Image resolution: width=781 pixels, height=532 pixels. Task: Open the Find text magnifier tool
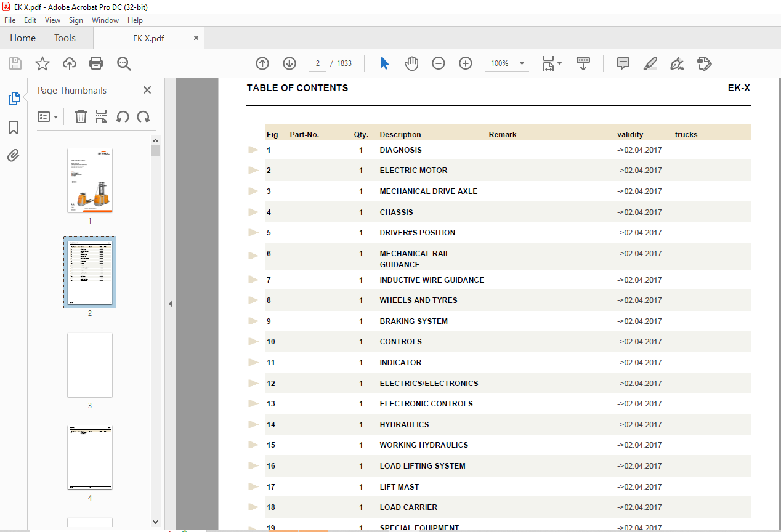tap(124, 63)
